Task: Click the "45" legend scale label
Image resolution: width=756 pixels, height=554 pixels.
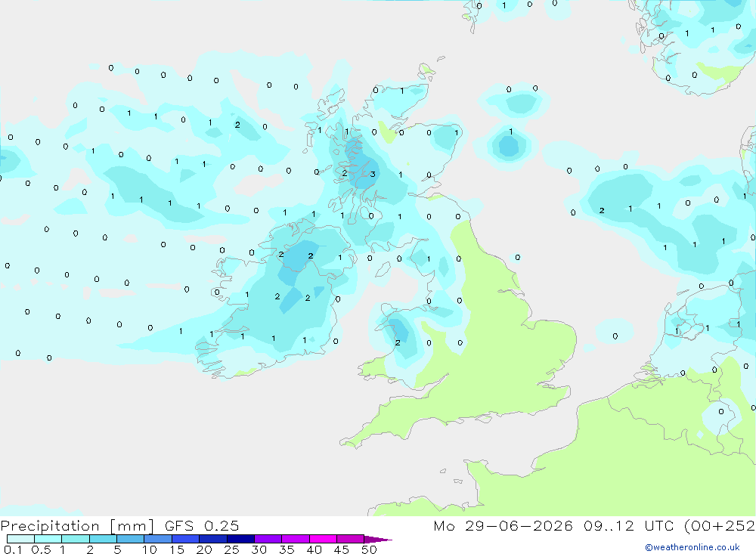Action: coord(342,549)
